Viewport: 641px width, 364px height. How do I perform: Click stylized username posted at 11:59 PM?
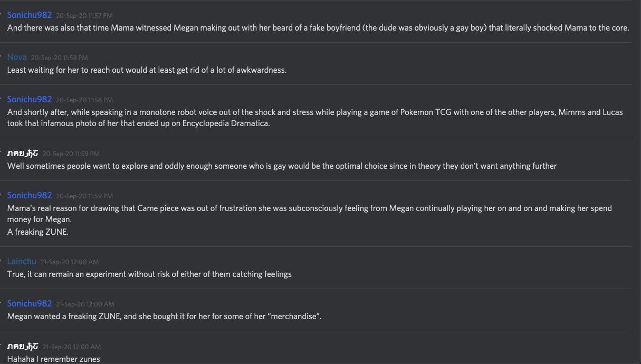[x=23, y=153]
